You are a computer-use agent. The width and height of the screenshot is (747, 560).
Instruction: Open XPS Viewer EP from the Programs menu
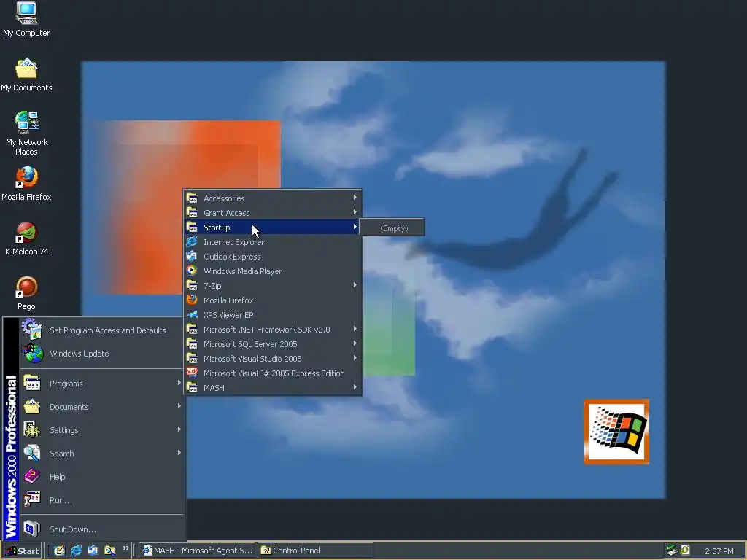[273, 315]
